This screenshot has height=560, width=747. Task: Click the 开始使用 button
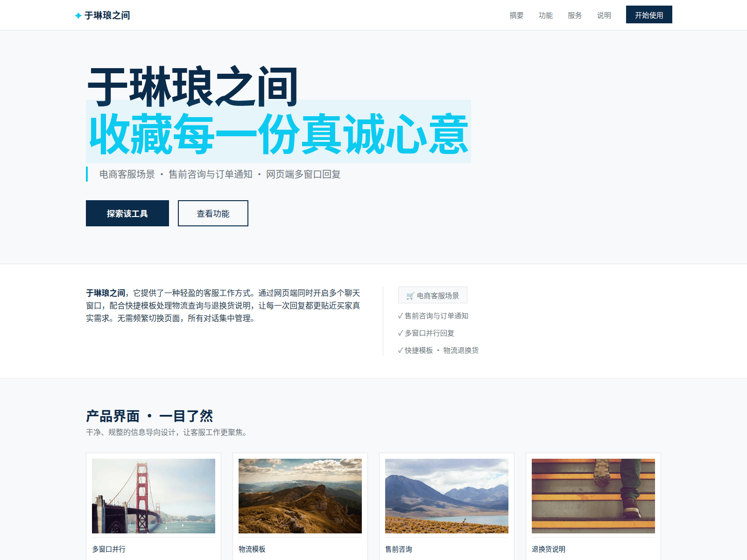tap(649, 14)
